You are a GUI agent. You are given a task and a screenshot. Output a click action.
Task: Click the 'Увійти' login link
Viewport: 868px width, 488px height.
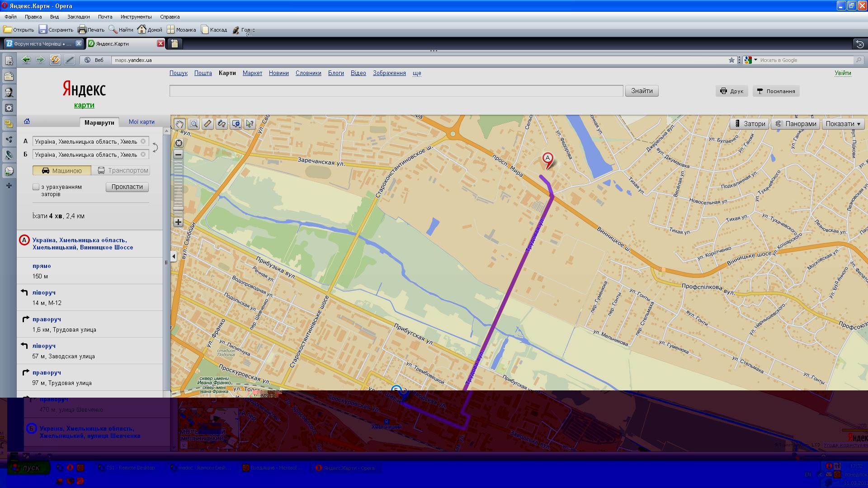[843, 73]
